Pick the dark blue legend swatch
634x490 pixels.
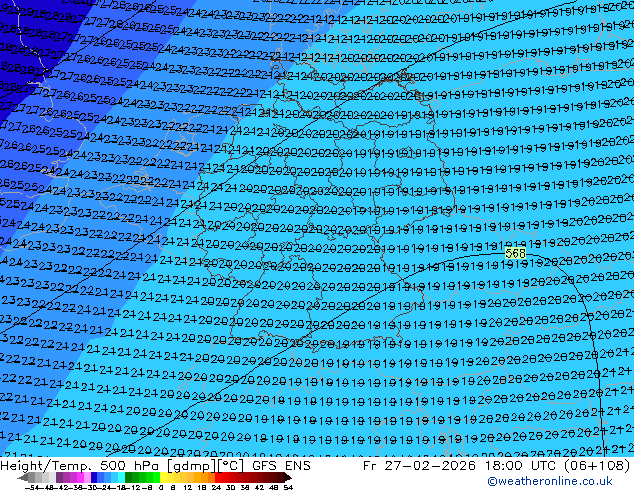click(94, 477)
